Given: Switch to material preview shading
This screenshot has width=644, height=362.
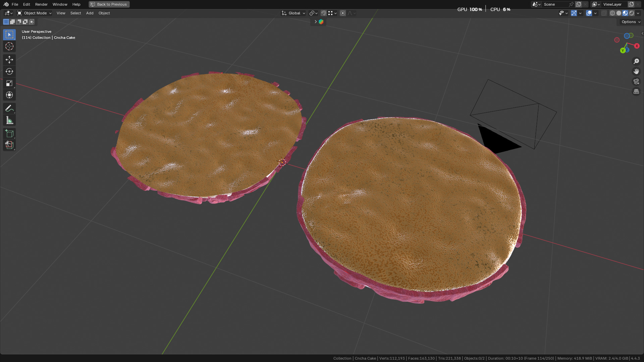Looking at the screenshot, I should point(625,13).
